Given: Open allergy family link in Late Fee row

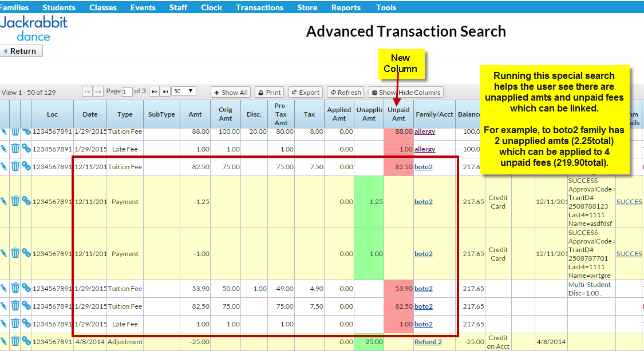Looking at the screenshot, I should 425,149.
